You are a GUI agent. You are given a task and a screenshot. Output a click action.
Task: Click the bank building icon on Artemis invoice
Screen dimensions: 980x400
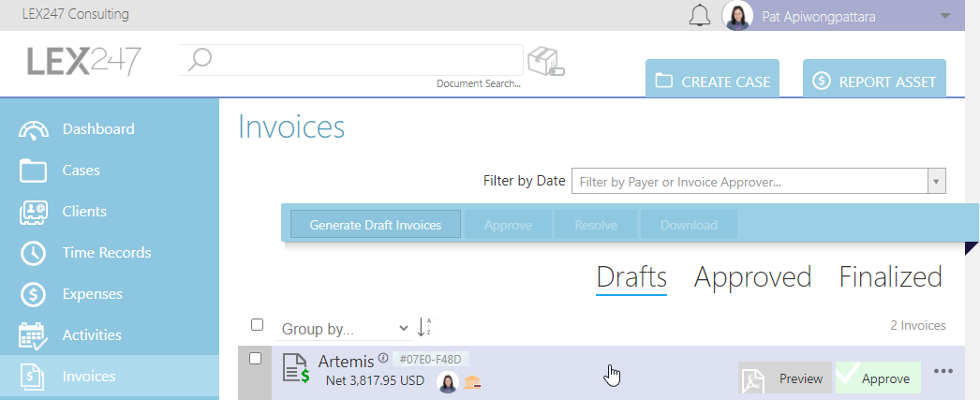click(472, 381)
